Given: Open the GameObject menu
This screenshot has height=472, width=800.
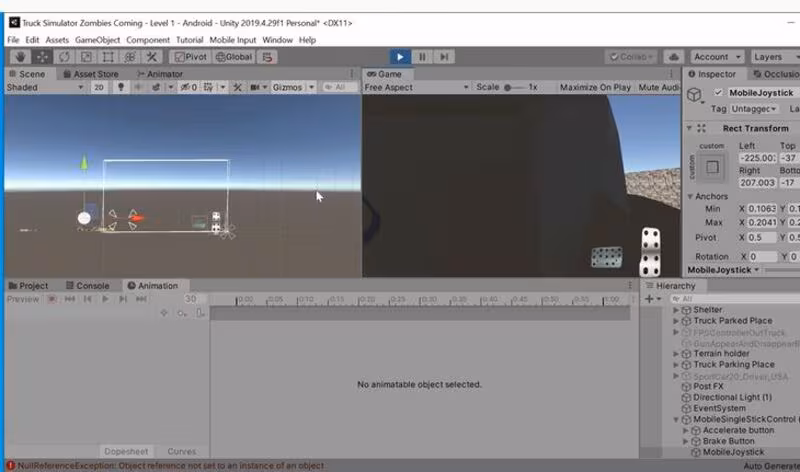Looking at the screenshot, I should click(x=97, y=40).
